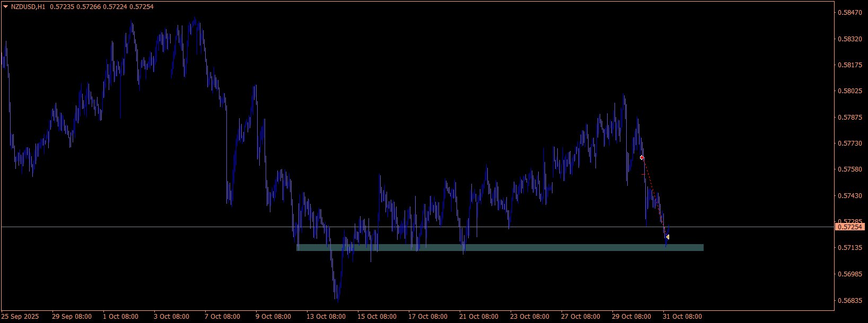
Task: Click the 29 Oct 08:00 time label
Action: [x=632, y=317]
